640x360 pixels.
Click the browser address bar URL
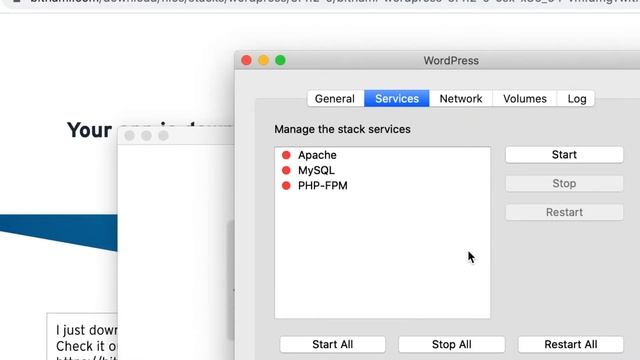click(x=335, y=2)
